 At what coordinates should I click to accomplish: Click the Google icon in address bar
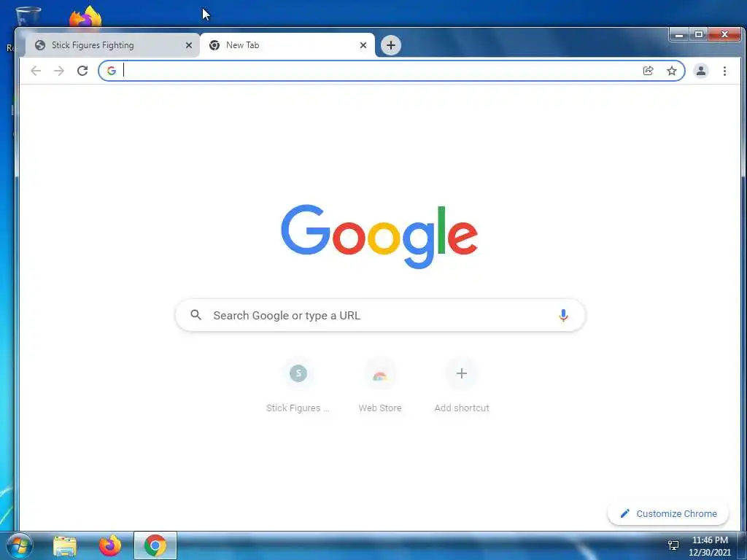[x=112, y=71]
